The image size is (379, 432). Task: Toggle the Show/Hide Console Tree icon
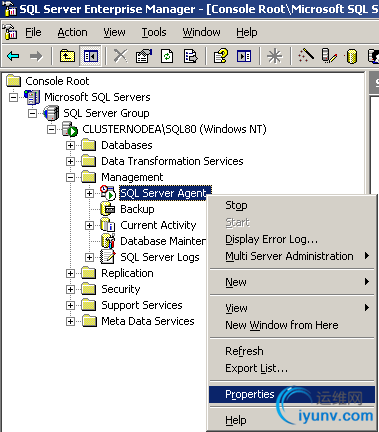tap(90, 56)
